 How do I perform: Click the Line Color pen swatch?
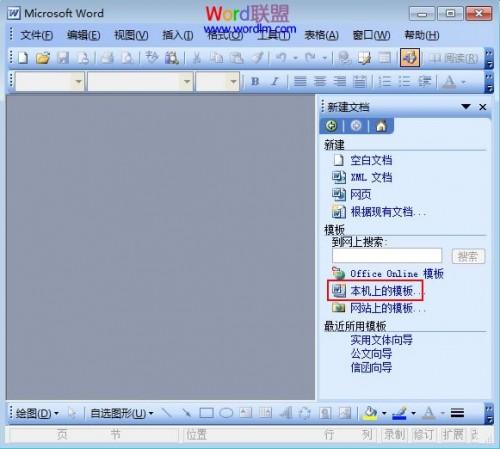399,414
